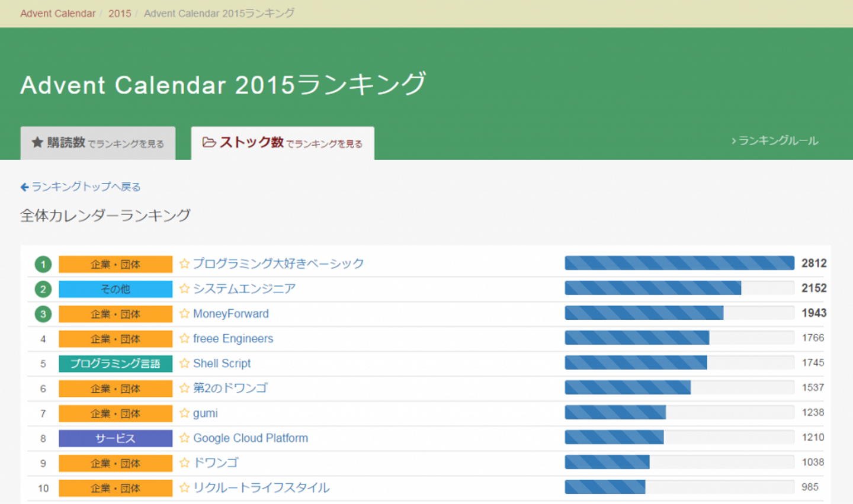
Task: Star the freee Engineers calendar
Action: 184,338
